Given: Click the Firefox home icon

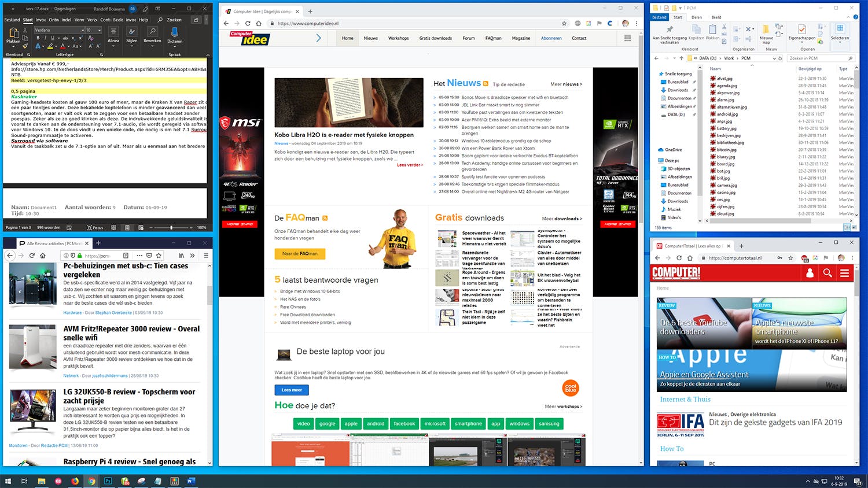Looking at the screenshot, I should (42, 255).
